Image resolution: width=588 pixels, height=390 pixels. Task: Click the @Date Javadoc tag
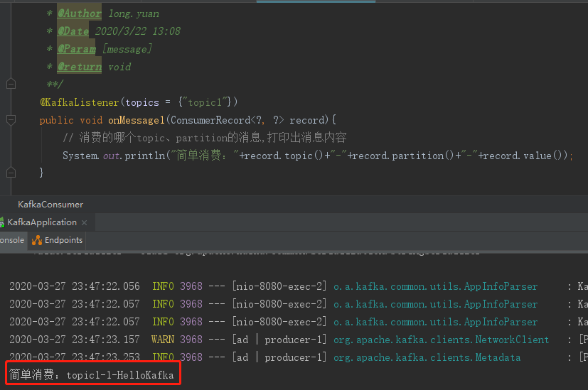tap(73, 31)
